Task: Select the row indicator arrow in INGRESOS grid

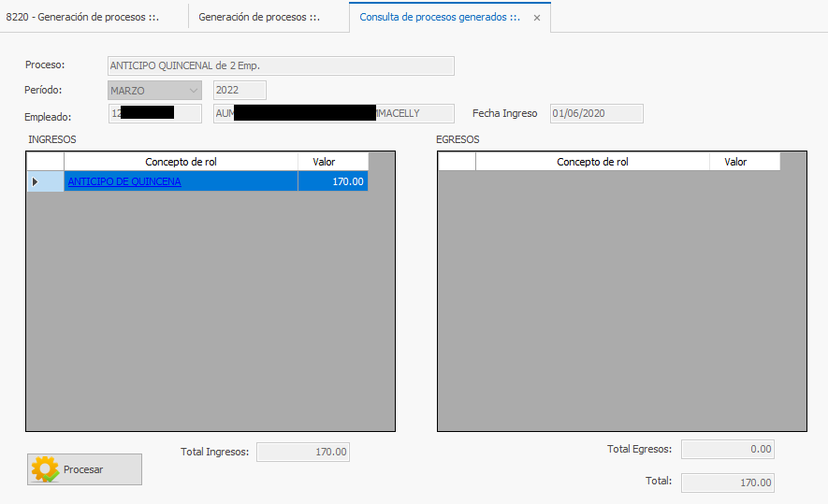Action: coord(36,182)
